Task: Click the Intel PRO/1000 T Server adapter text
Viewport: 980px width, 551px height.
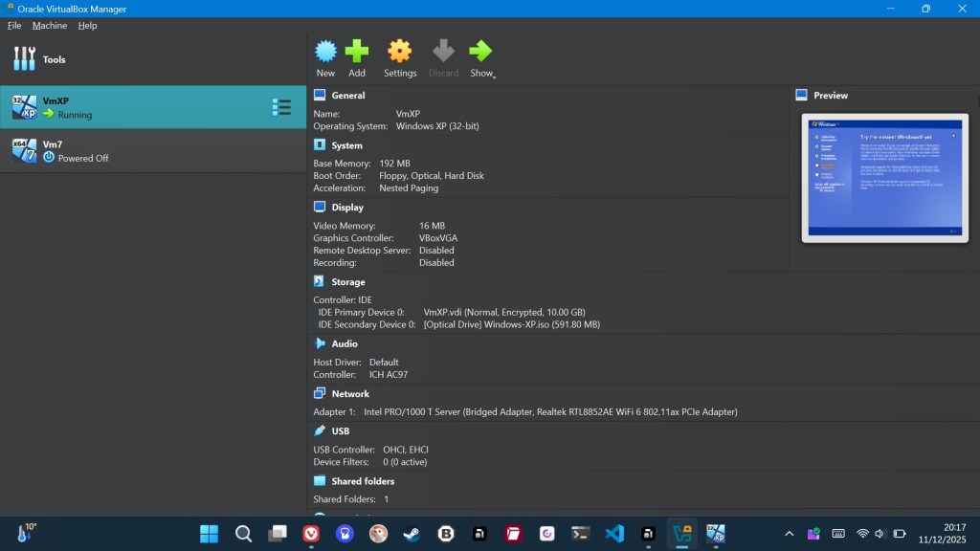Action: coord(550,412)
